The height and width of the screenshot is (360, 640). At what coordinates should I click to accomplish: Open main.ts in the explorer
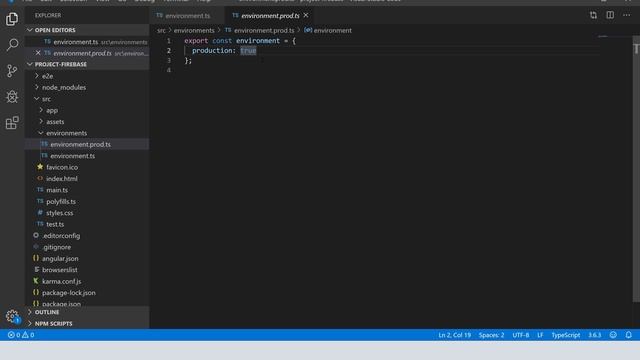point(87,190)
